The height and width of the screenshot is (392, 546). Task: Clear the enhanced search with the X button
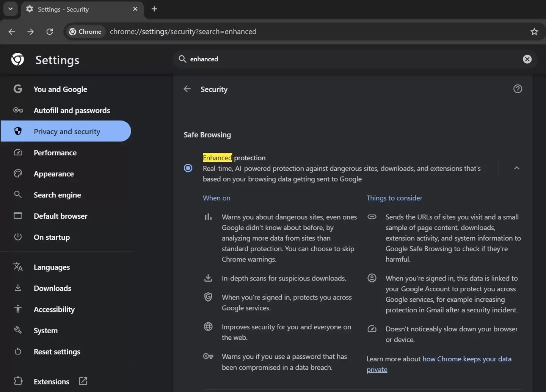point(527,59)
